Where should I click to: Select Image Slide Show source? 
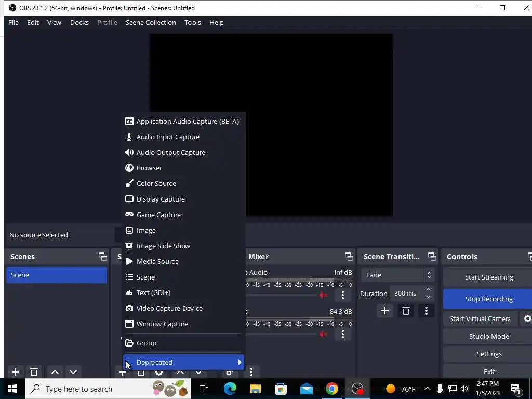coord(183,246)
